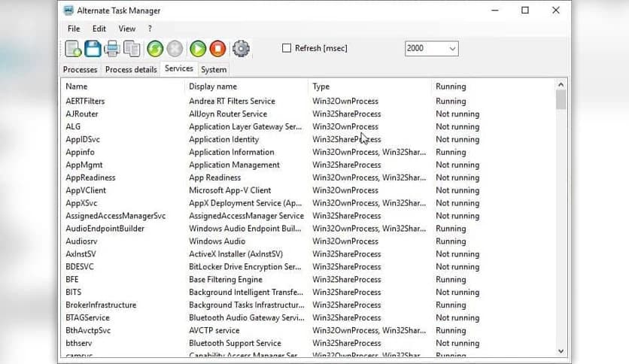Click the Bluetooth Support Service display name
Image resolution: width=629 pixels, height=364 pixels.
235,343
